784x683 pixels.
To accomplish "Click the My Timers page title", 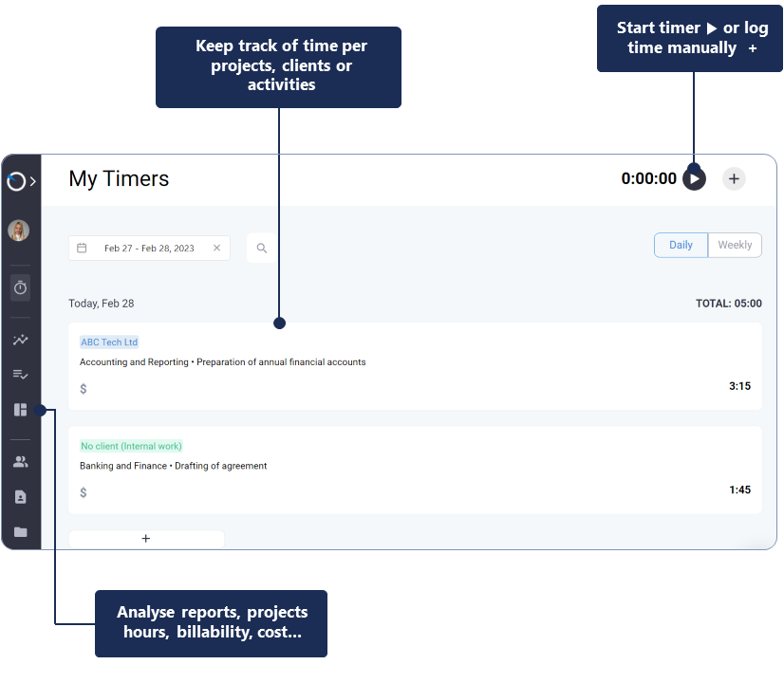I will [119, 179].
